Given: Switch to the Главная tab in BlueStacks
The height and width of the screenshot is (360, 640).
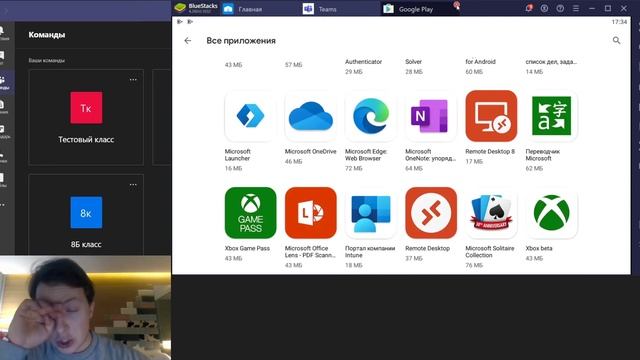Looking at the screenshot, I should tap(260, 9).
